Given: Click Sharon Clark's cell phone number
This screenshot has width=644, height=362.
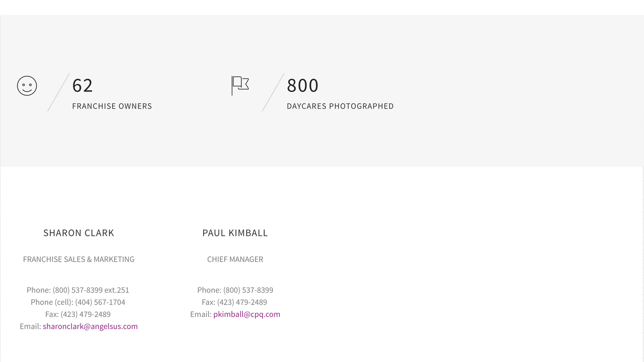Looking at the screenshot, I should [100, 302].
